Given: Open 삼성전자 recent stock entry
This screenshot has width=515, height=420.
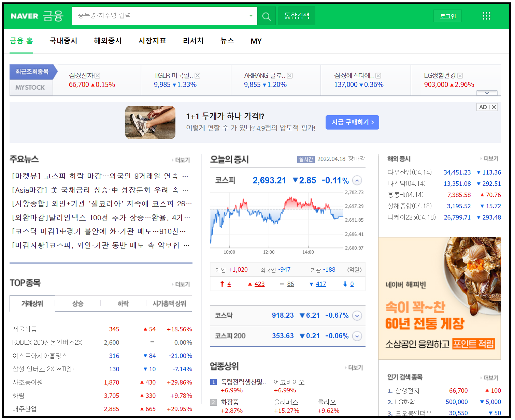Looking at the screenshot, I should coord(81,75).
